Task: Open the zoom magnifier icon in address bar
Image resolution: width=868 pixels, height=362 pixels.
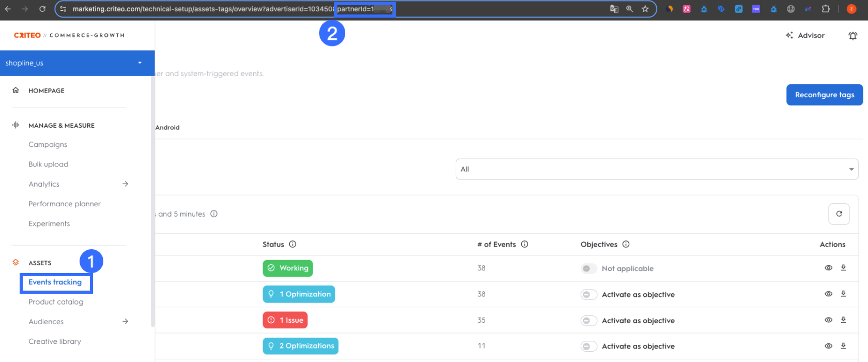Action: [x=629, y=9]
